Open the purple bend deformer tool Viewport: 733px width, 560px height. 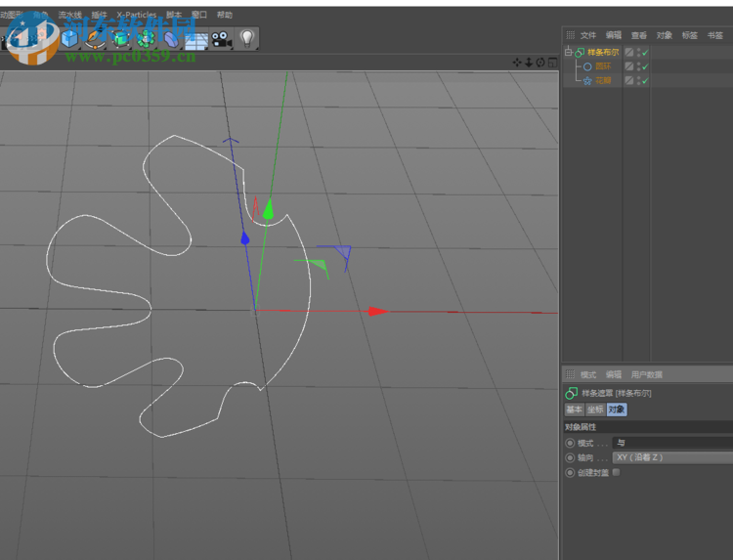[171, 39]
